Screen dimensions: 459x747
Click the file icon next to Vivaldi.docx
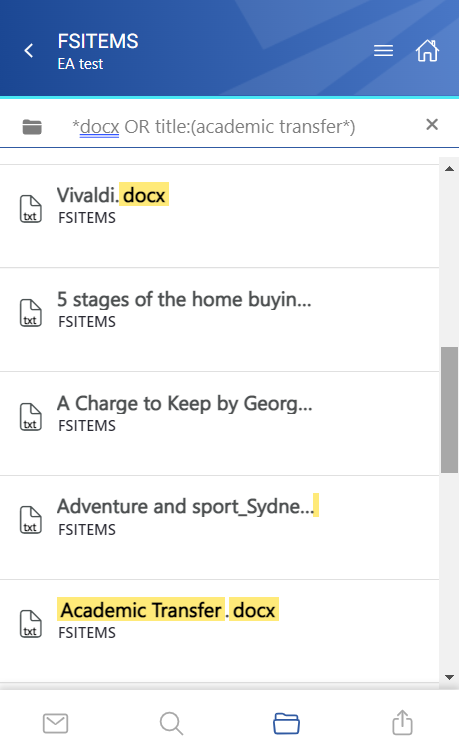[31, 209]
